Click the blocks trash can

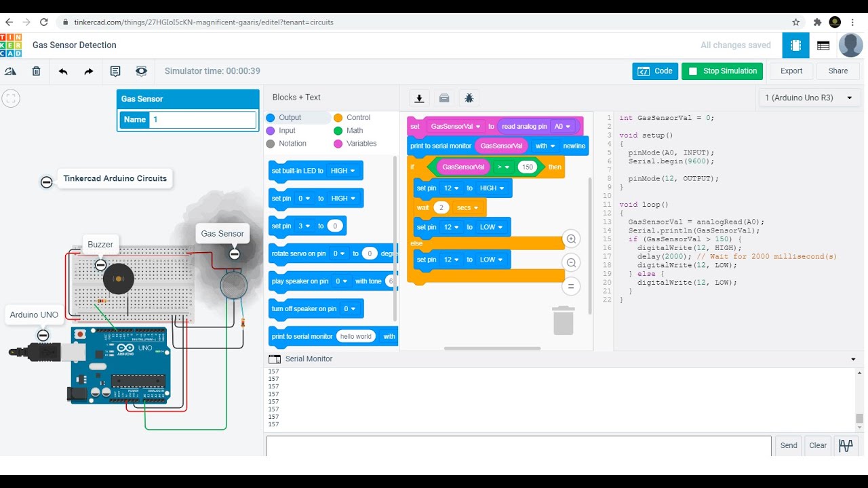(x=564, y=320)
